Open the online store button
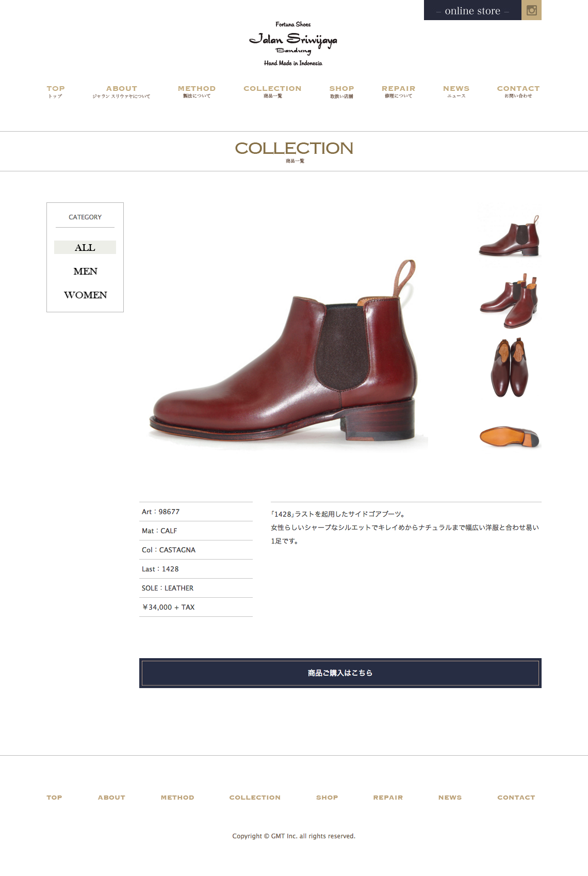 click(472, 10)
